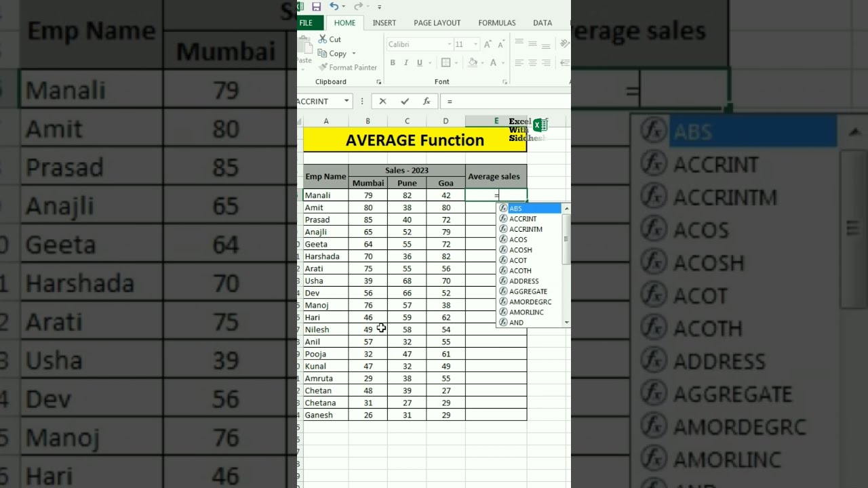Image resolution: width=868 pixels, height=488 pixels.
Task: Click the function list scrollbar down arrow
Action: point(566,323)
